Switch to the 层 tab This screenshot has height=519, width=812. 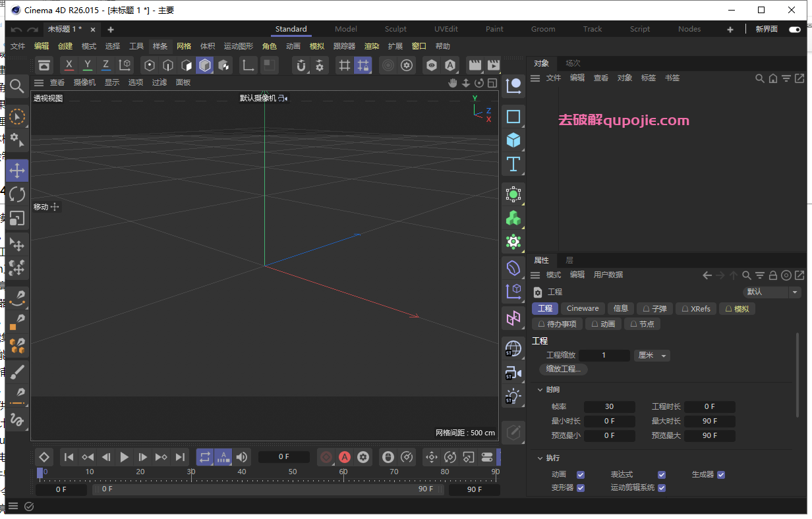click(x=569, y=260)
